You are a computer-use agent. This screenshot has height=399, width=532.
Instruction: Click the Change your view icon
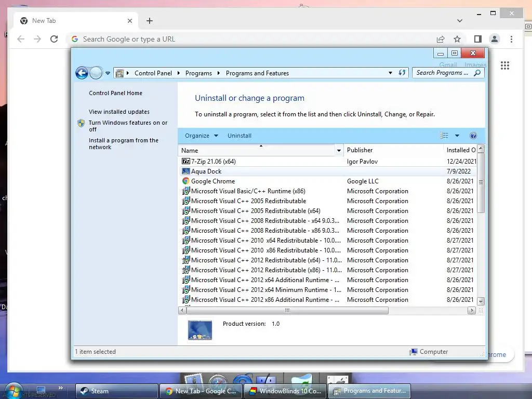pos(444,136)
